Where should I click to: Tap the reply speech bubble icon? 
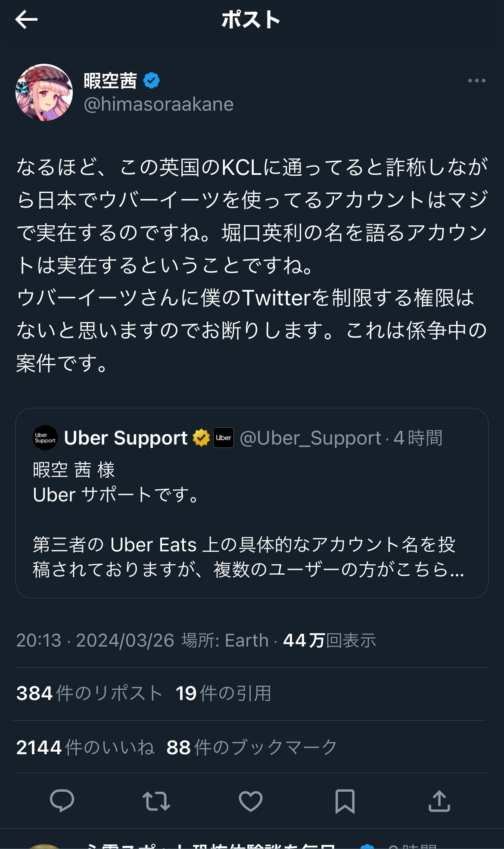[62, 801]
